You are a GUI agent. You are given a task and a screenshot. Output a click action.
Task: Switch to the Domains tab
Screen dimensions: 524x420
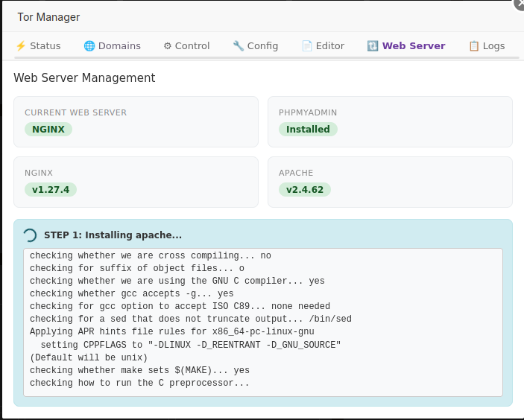(x=113, y=45)
